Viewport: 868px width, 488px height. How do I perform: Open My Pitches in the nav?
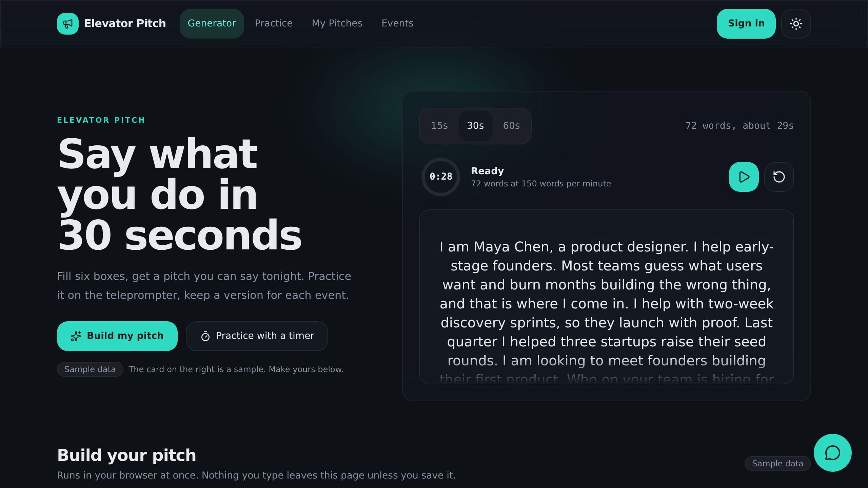[337, 23]
